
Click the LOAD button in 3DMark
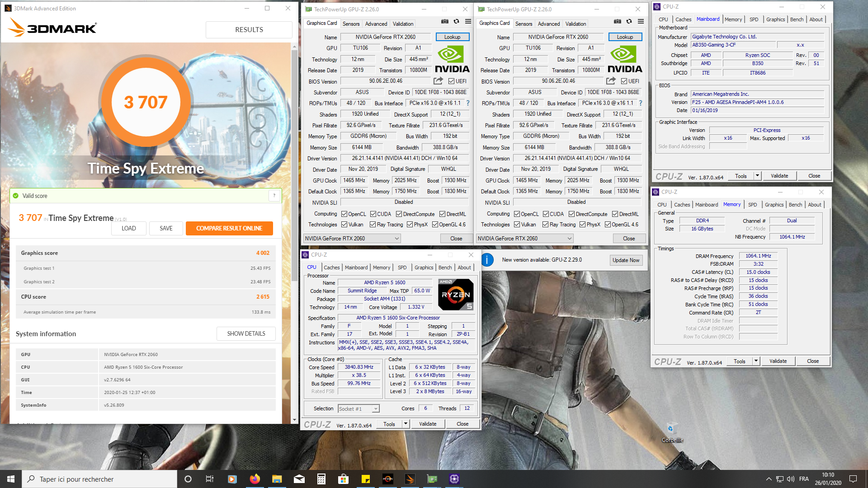[x=129, y=228]
